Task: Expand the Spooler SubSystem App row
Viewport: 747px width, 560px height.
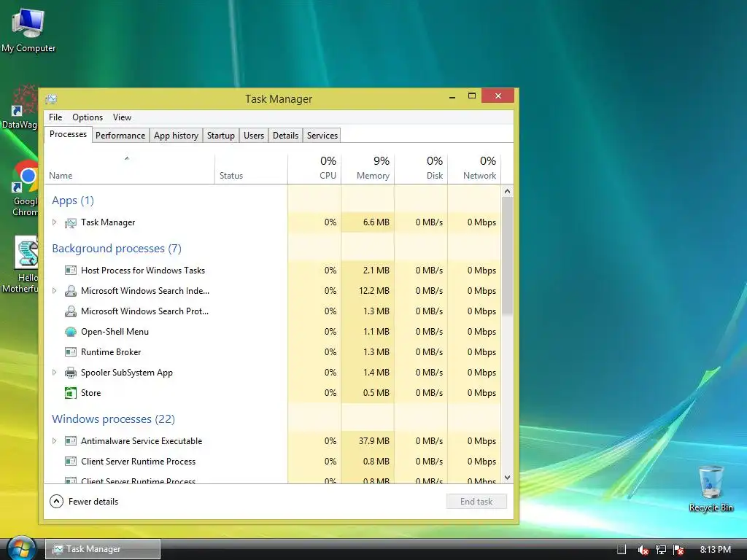Action: [x=54, y=373]
